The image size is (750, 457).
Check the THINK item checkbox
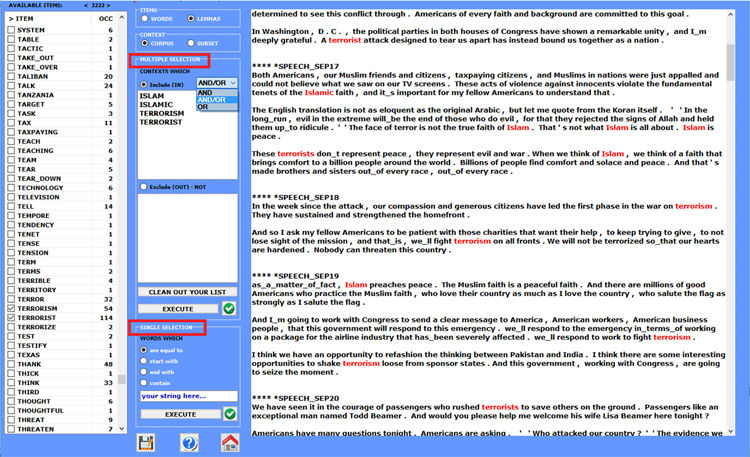point(11,383)
